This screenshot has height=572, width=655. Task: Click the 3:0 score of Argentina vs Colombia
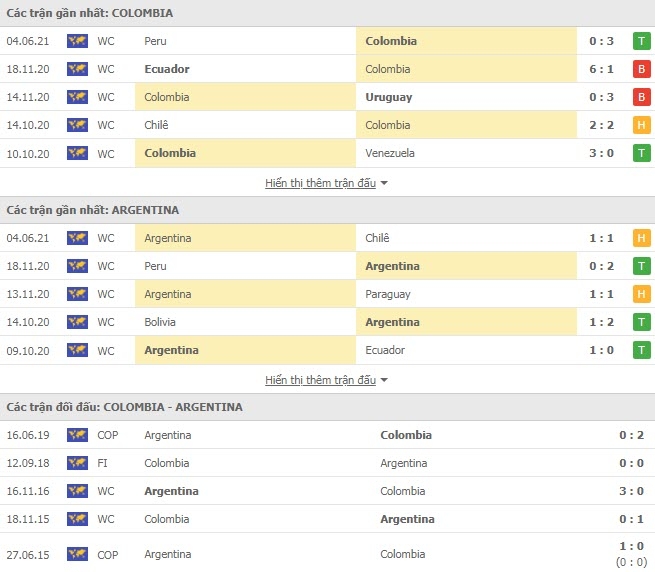point(631,491)
